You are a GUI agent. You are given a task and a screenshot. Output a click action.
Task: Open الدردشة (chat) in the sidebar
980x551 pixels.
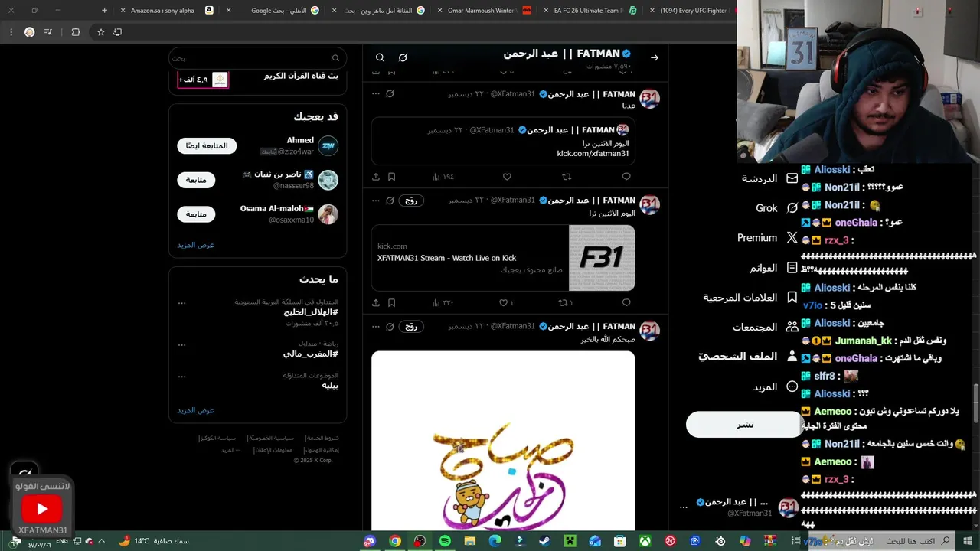click(x=769, y=178)
